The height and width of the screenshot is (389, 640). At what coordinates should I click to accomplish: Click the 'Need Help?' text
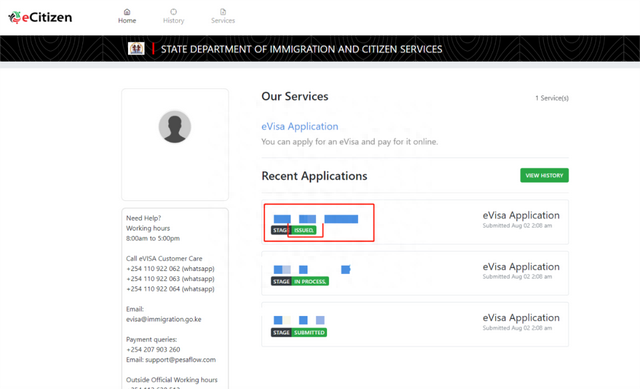coord(144,218)
